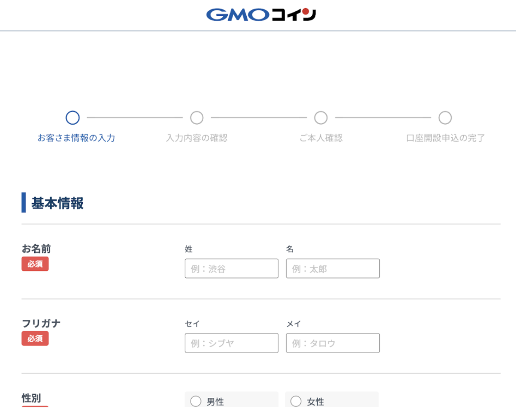Focus the 姓 input field
Image resolution: width=516 pixels, height=420 pixels.
pyautogui.click(x=232, y=268)
